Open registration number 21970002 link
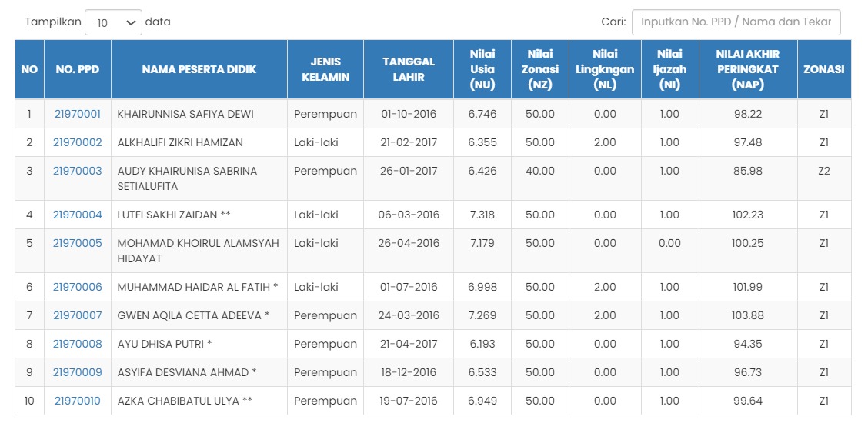 77,142
